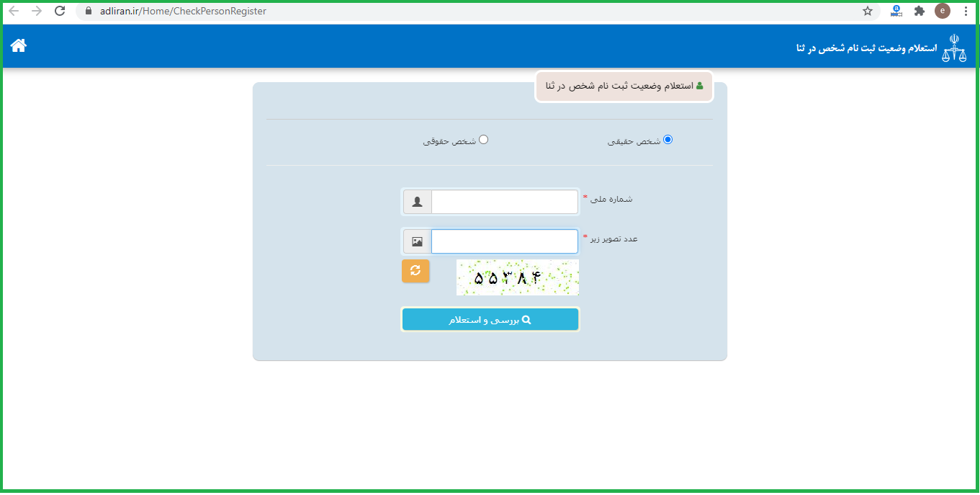Viewport: 980px width, 495px height.
Task: Click the address bar URL
Action: [184, 11]
